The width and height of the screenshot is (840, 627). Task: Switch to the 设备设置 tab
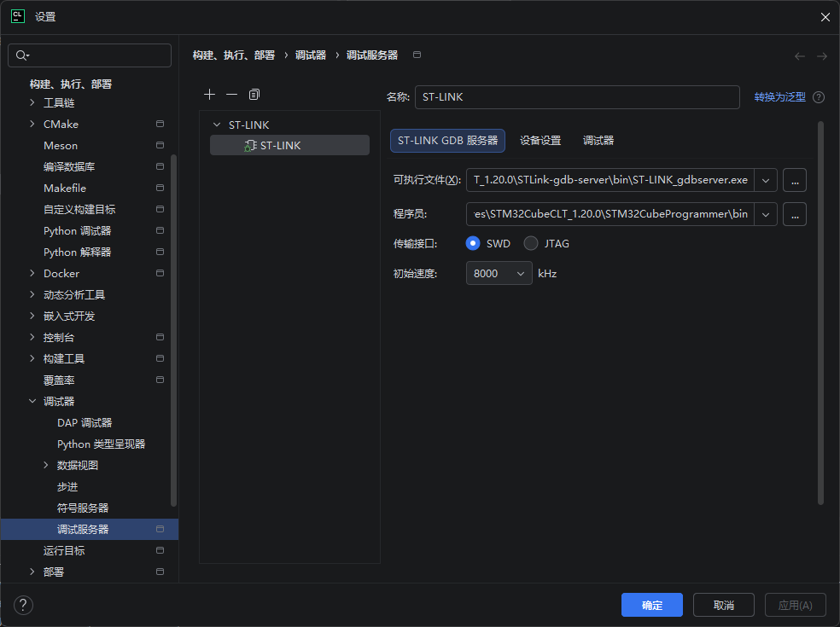click(540, 141)
